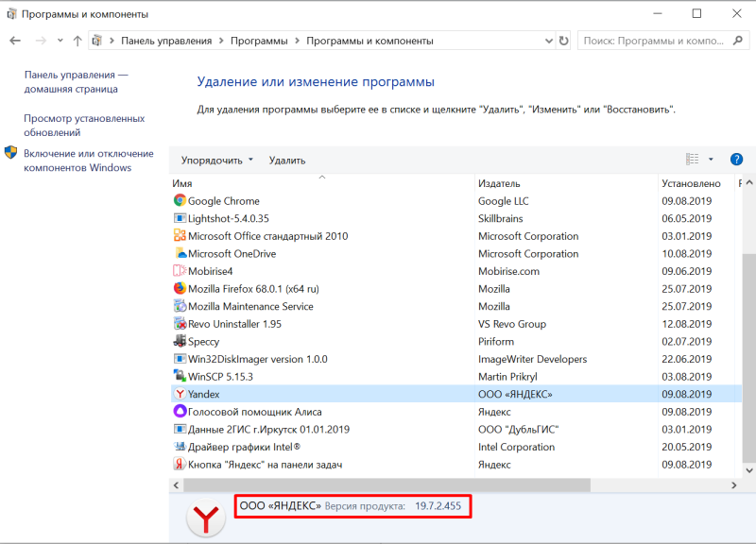Click the Mozilla Firefox icon in list
The image size is (756, 544).
pyautogui.click(x=180, y=288)
